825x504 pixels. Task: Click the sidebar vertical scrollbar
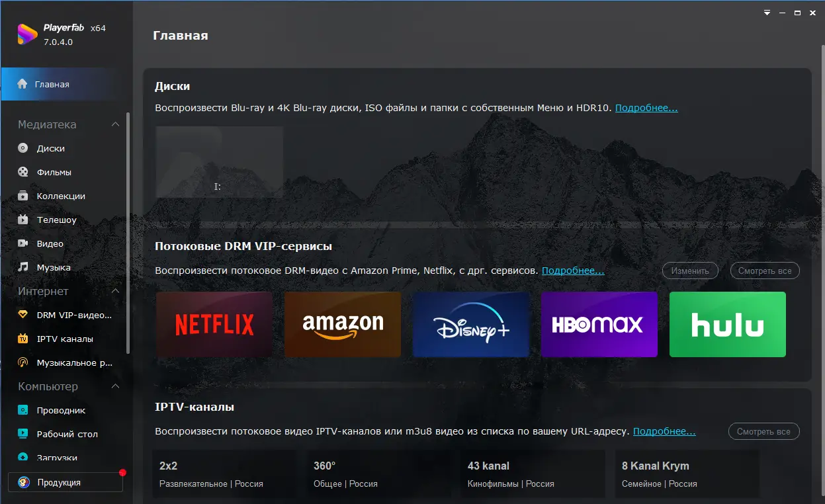(128, 233)
